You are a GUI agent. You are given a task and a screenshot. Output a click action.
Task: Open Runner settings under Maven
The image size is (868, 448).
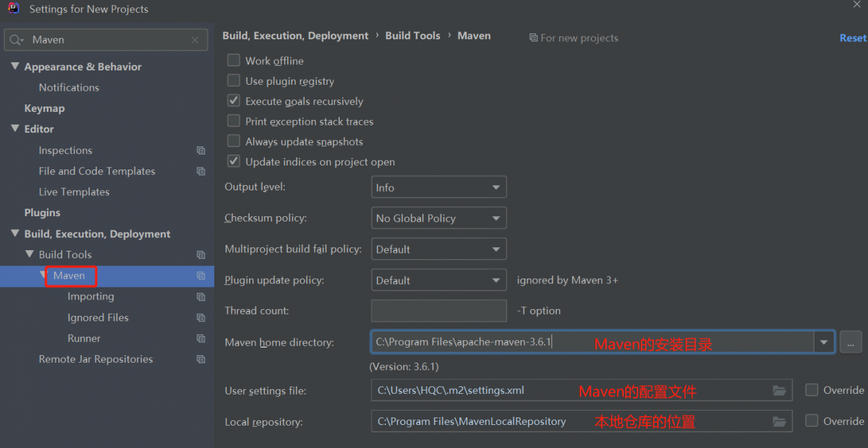point(84,338)
